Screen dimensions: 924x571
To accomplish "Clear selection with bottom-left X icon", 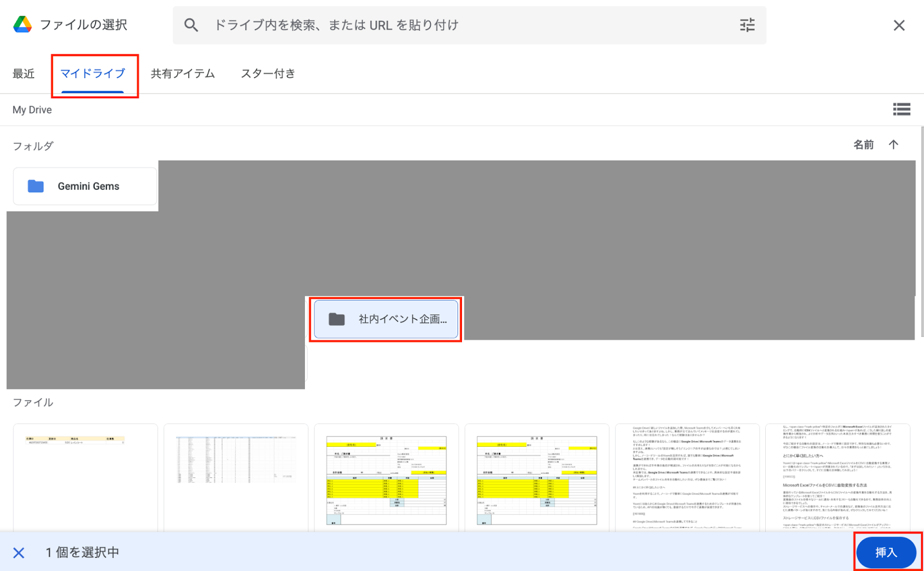I will 19,553.
